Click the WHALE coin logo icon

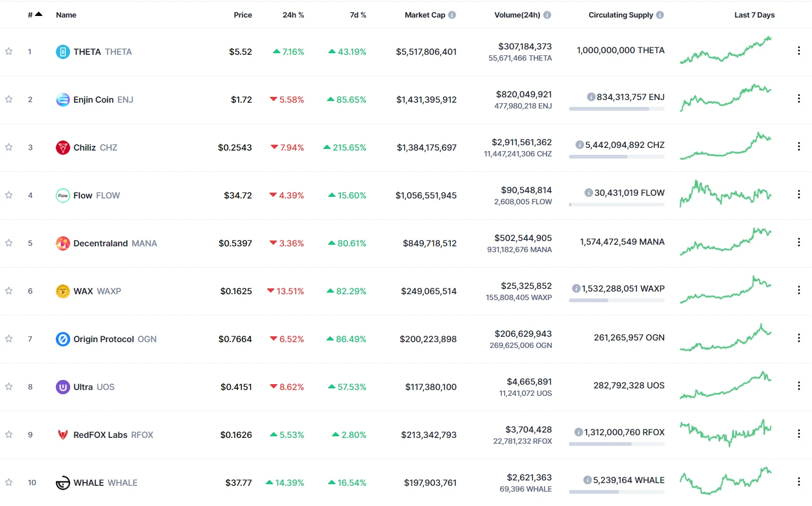click(63, 483)
